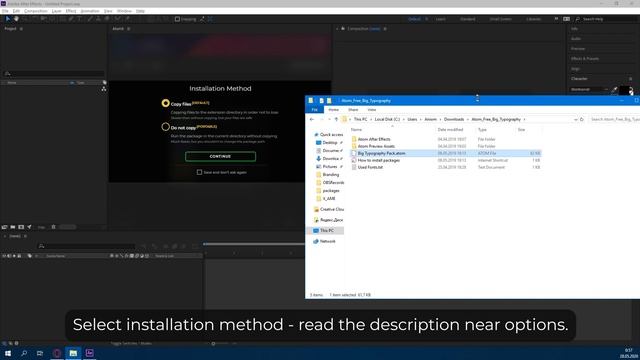Click the Explorer Back arrow

point(312,120)
